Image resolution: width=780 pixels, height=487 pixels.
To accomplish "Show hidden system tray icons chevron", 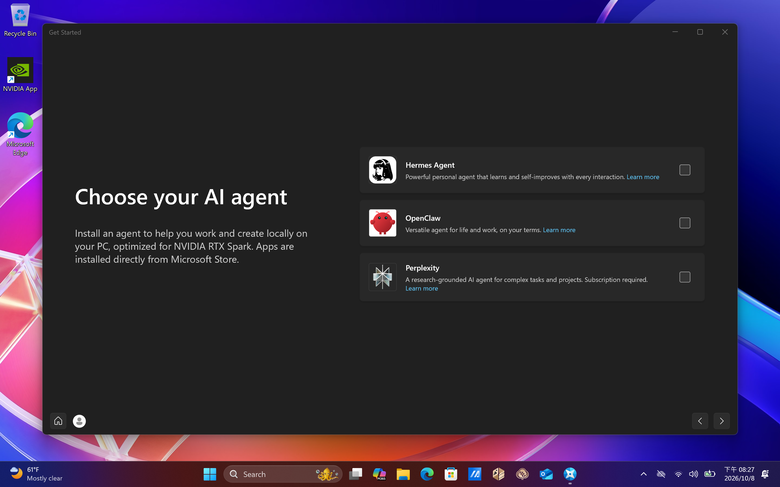I will point(643,474).
